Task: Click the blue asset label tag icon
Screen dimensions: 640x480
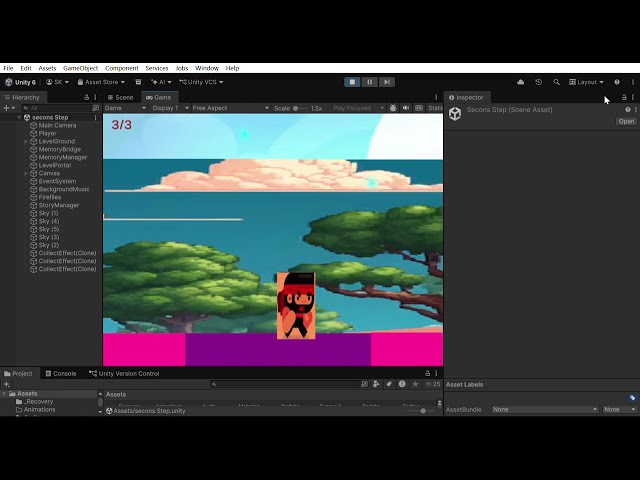Action: (632, 398)
